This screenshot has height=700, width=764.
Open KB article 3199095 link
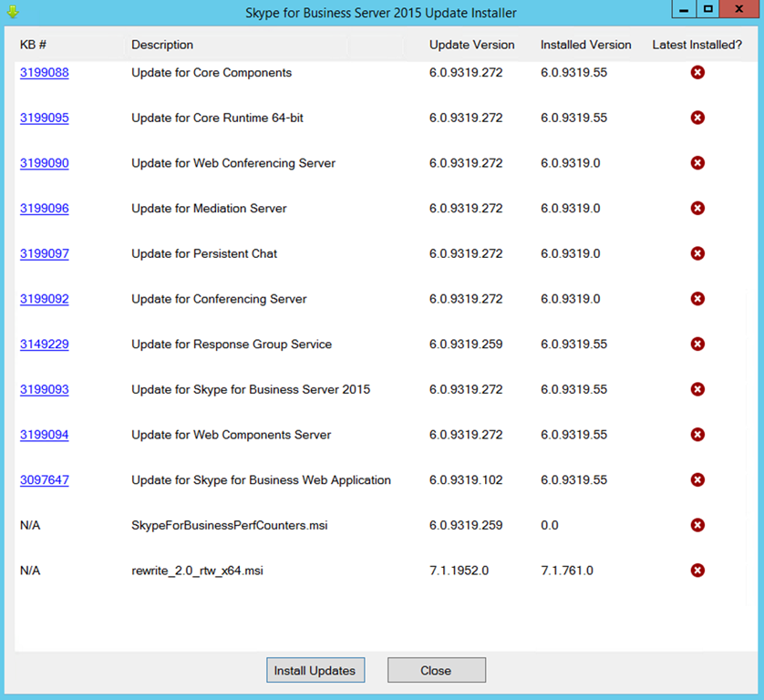[x=45, y=118]
